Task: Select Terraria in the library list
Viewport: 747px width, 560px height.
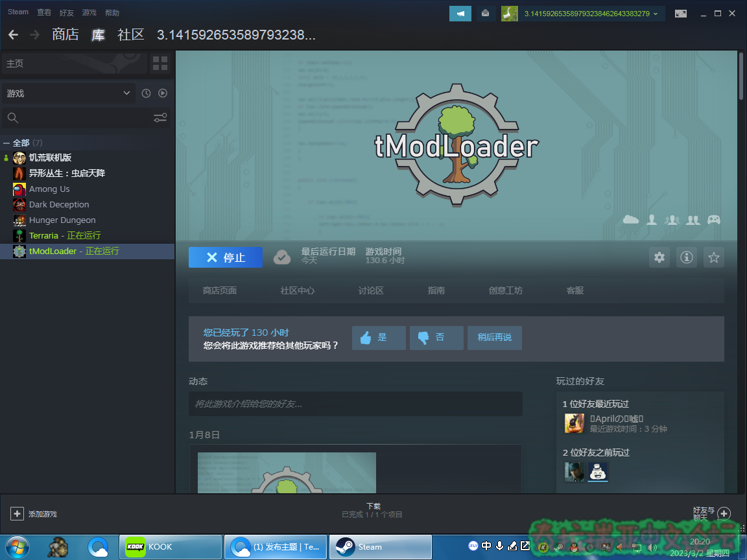Action: click(88, 236)
